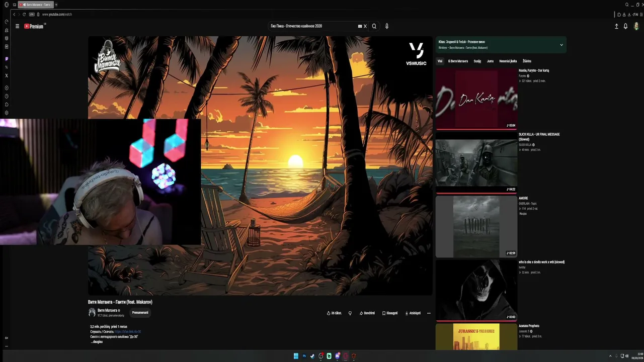Open Steam from the taskbar
Viewport: 644px width, 362px height.
(312, 356)
